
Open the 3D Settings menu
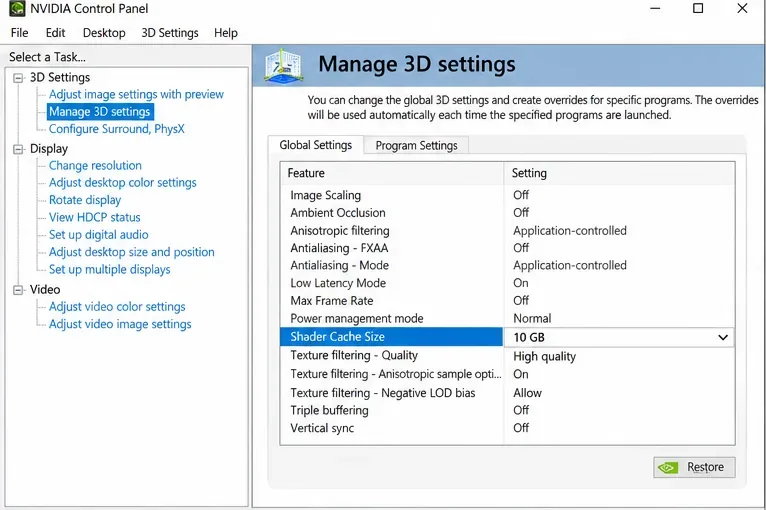point(170,33)
